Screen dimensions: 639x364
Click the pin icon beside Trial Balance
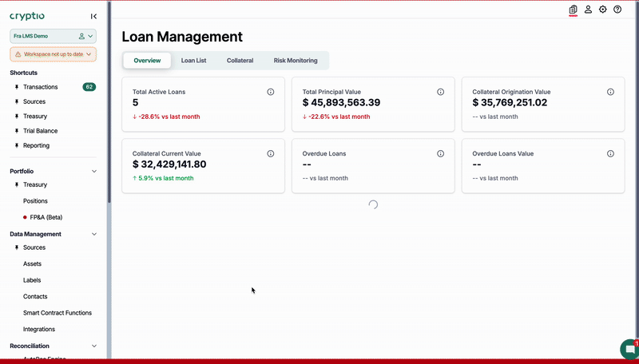tap(17, 131)
